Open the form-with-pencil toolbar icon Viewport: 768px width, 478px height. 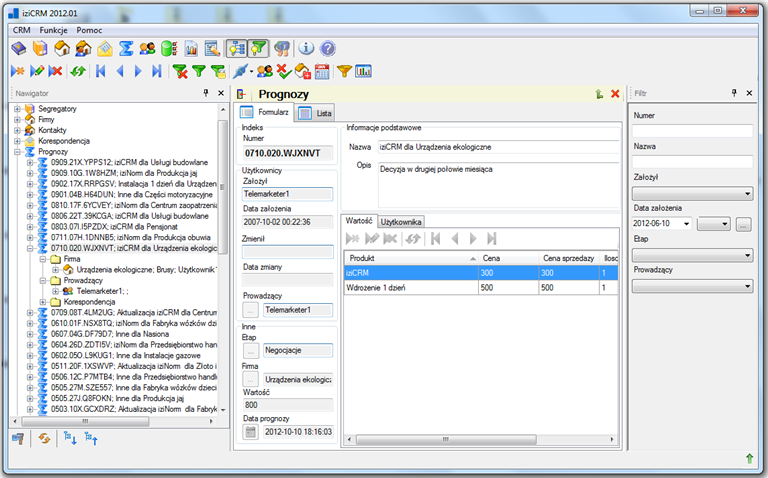click(x=212, y=48)
